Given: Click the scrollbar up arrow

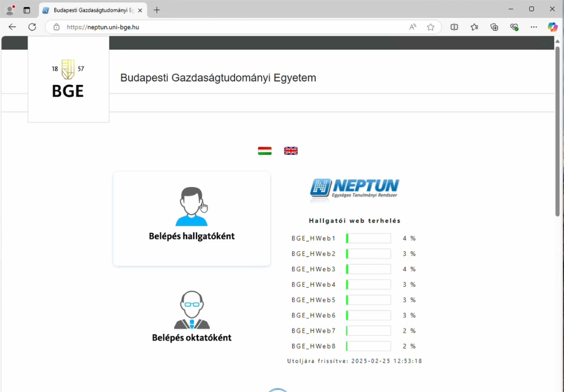Looking at the screenshot, I should coord(558,41).
